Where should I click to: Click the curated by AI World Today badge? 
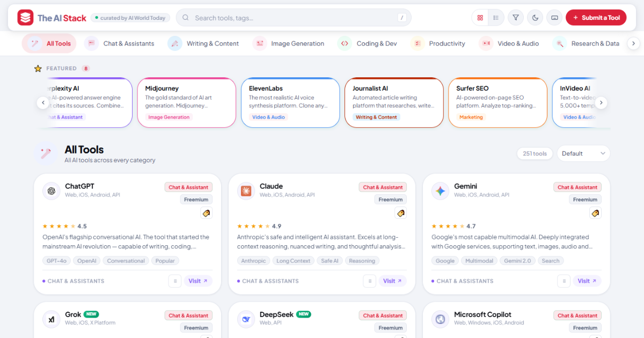click(x=130, y=18)
